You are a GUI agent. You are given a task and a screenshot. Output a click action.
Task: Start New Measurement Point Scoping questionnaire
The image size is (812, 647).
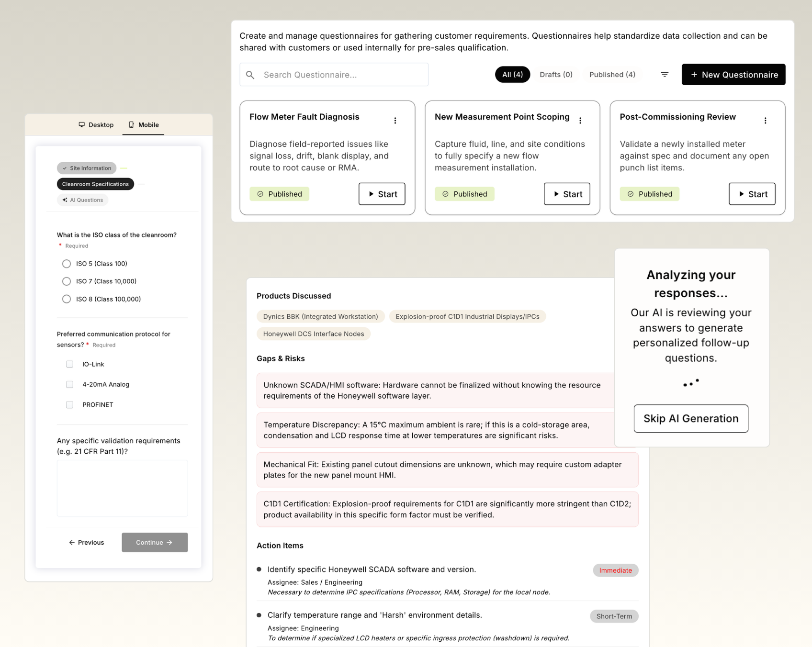567,194
